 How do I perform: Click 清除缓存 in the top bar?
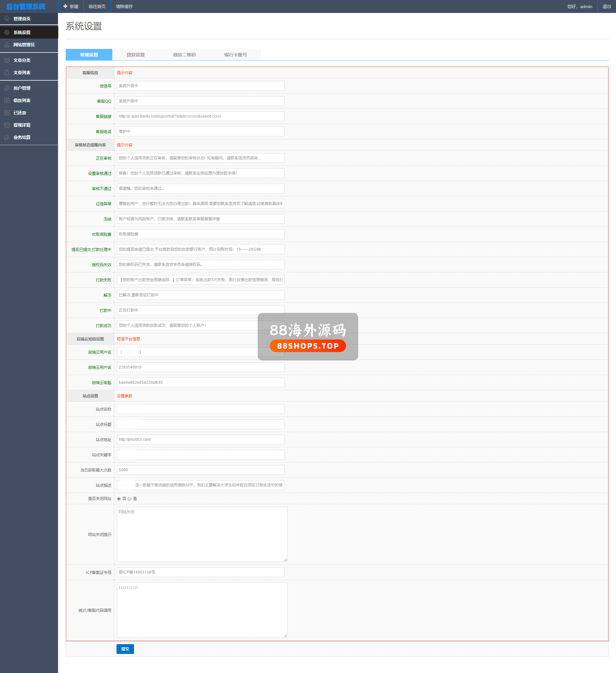click(124, 7)
